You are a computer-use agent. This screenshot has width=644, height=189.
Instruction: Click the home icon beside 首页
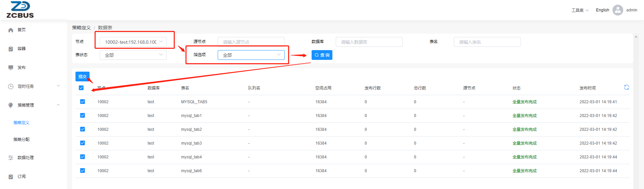(11, 30)
